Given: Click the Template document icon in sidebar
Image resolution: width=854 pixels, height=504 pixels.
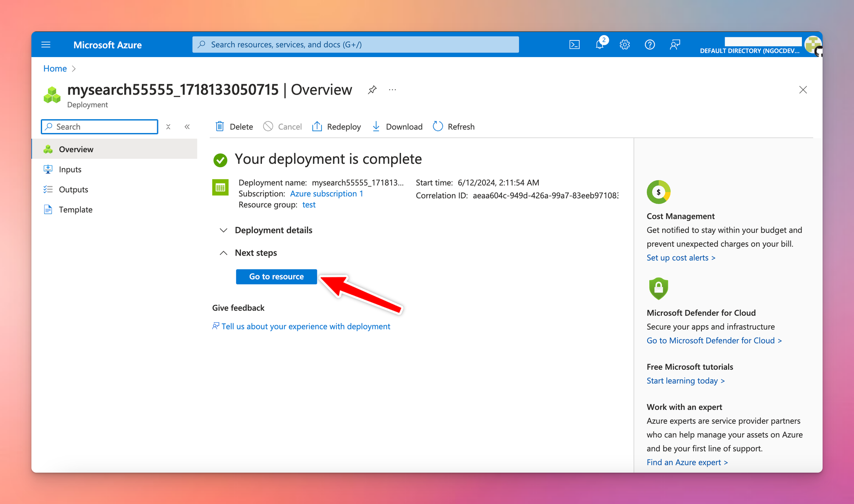Looking at the screenshot, I should pos(48,209).
